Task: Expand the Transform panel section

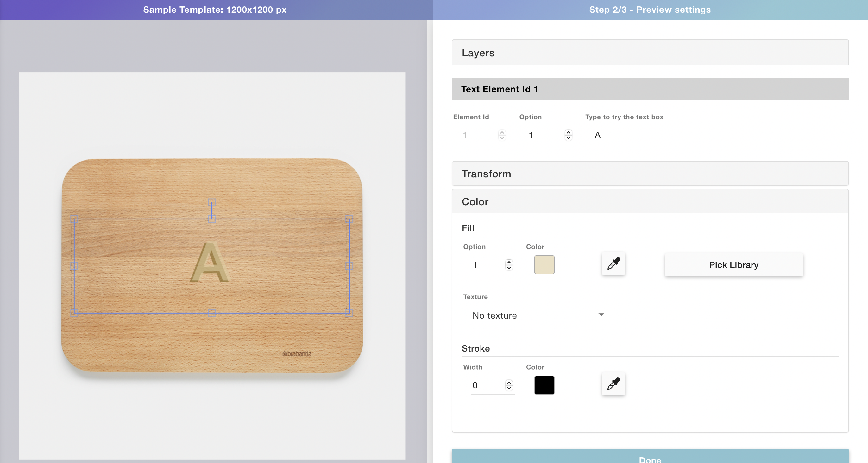Action: click(650, 174)
